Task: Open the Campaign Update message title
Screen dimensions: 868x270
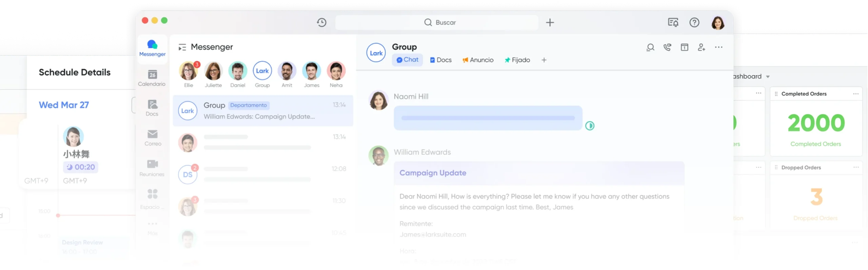Action: pos(433,173)
